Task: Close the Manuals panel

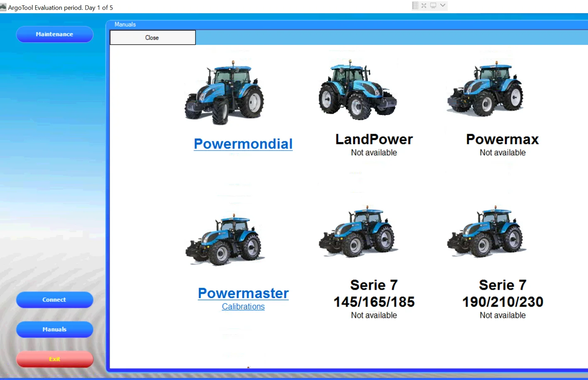Action: pos(152,37)
